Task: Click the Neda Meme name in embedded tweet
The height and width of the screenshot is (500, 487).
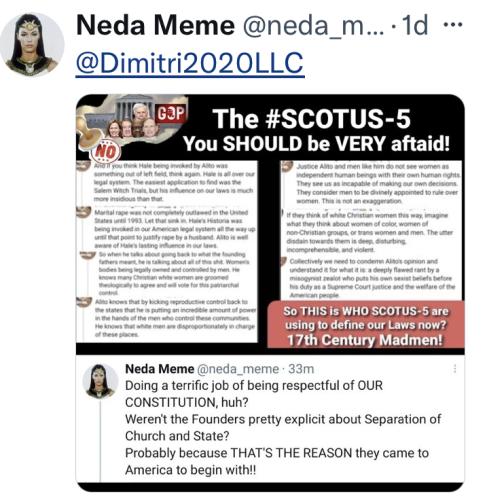Action: coord(159,369)
